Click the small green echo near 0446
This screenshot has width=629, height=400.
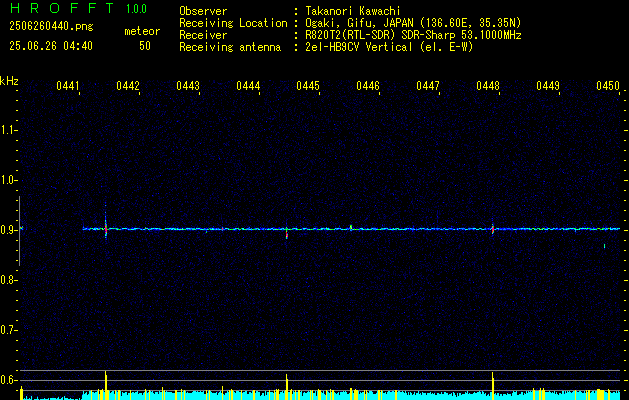pos(351,227)
